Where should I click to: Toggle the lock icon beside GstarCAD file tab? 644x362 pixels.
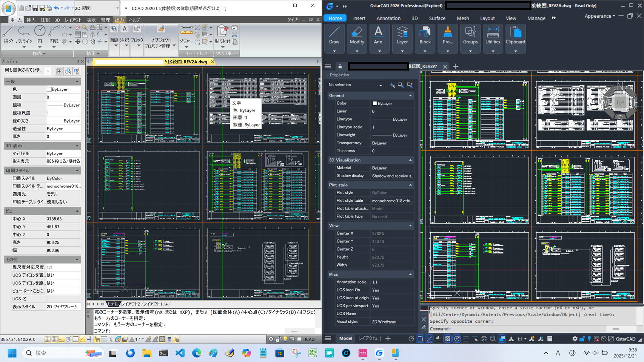340,66
